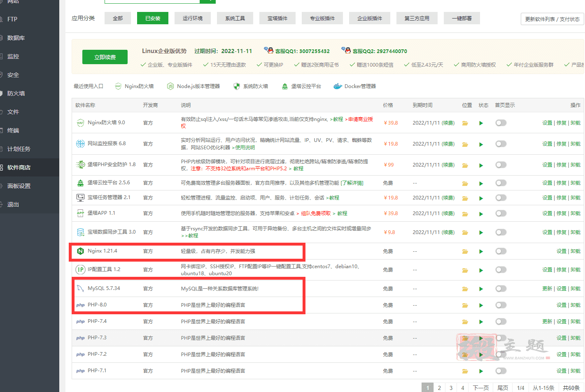
Task: Open Node.js版本管理器 recent shortcut
Action: (193, 86)
